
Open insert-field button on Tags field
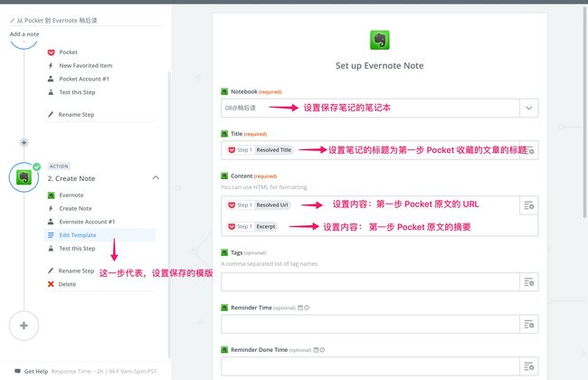coord(529,282)
